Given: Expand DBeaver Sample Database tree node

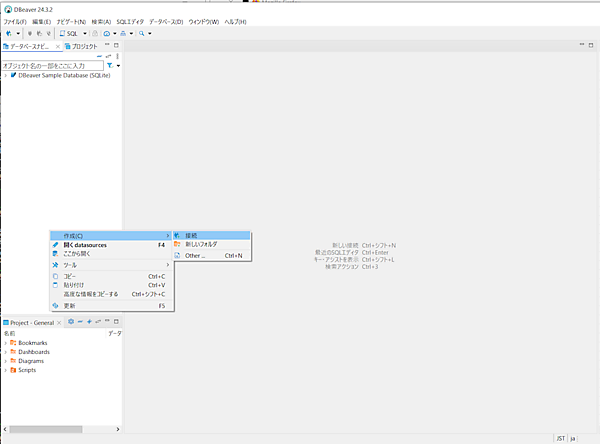Looking at the screenshot, I should (x=5, y=75).
